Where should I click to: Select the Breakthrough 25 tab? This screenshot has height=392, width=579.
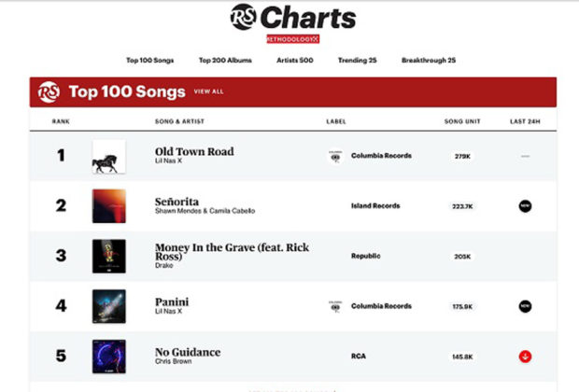[x=429, y=61]
